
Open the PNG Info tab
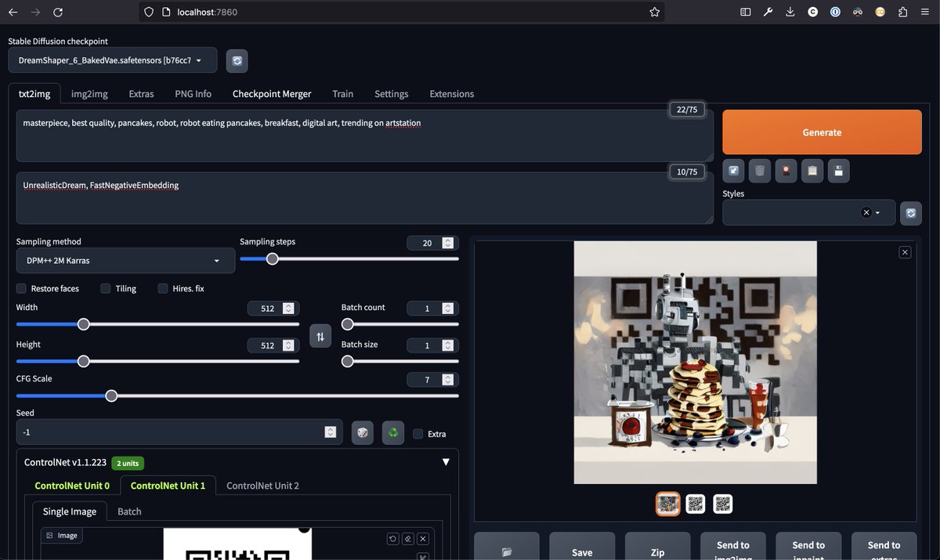pyautogui.click(x=193, y=94)
